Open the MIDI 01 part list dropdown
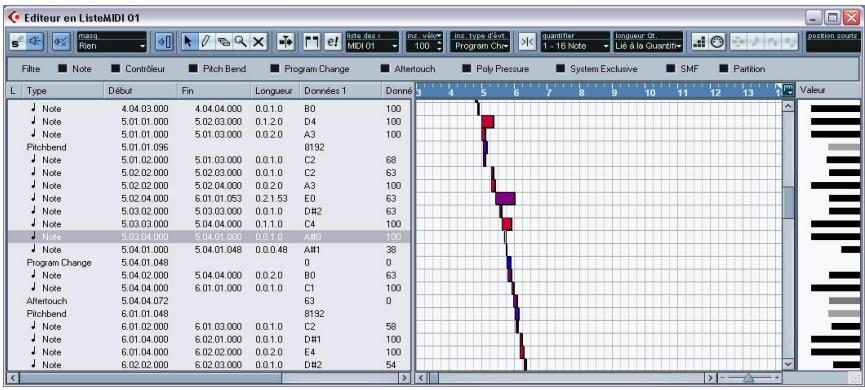Screen dimensions: 865x390 click(x=372, y=46)
